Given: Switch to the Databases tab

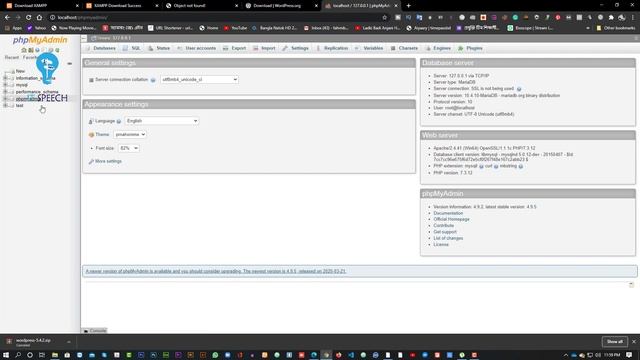Looking at the screenshot, I should point(101,48).
